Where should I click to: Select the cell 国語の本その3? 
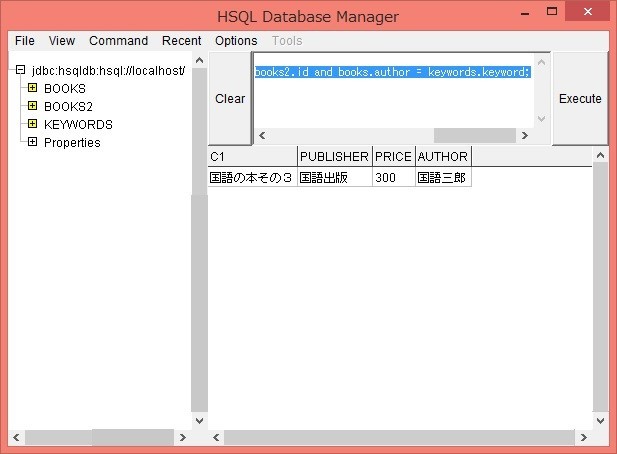coord(253,177)
